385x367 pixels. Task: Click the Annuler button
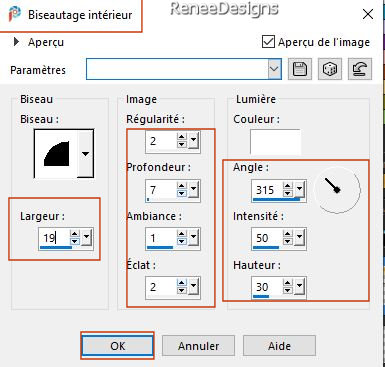click(x=198, y=346)
